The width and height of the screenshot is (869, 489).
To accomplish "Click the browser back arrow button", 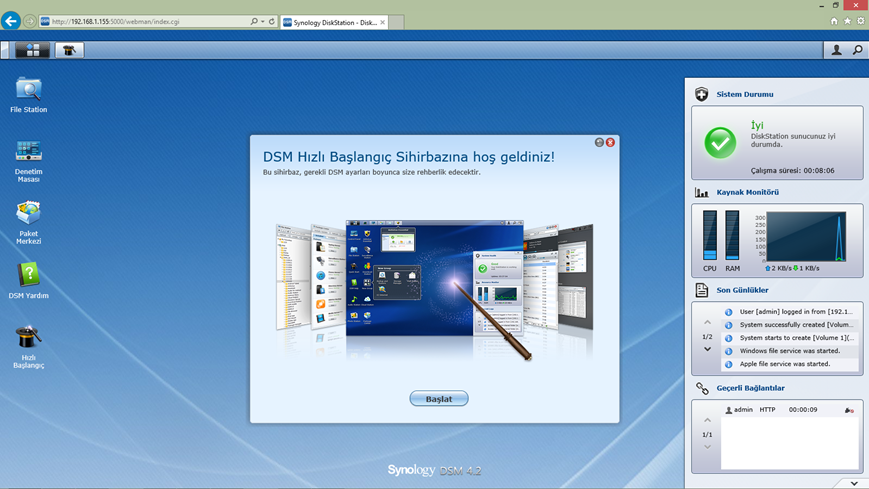I will (x=11, y=21).
